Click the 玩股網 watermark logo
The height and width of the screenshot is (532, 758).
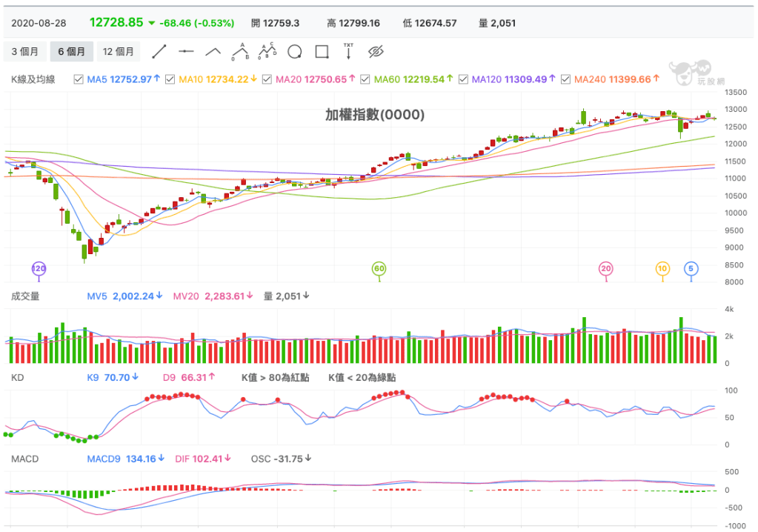click(x=689, y=73)
